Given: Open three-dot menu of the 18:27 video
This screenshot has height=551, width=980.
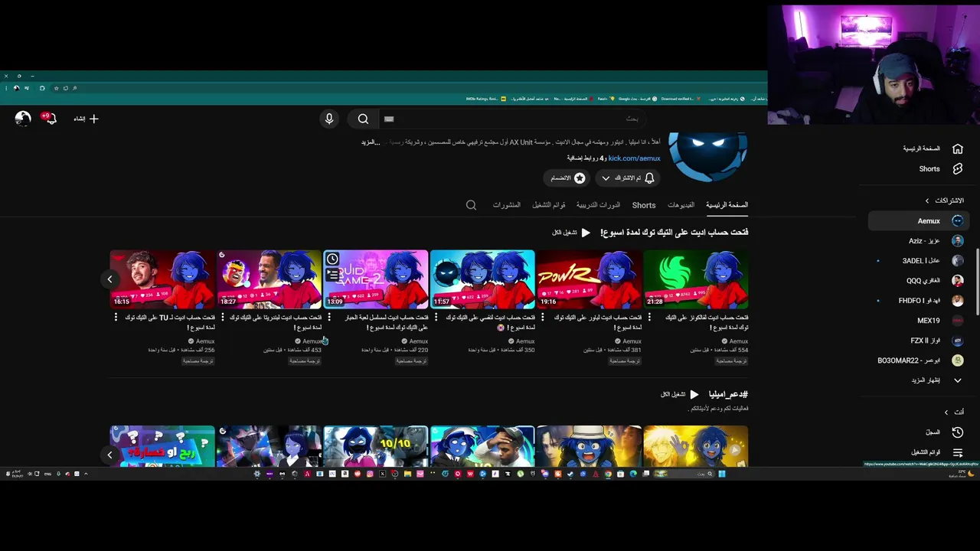Looking at the screenshot, I should (223, 317).
